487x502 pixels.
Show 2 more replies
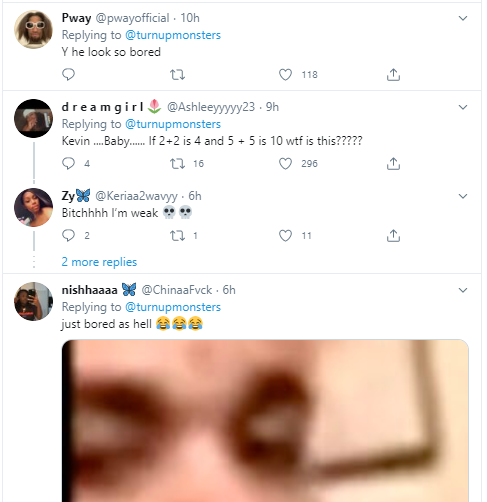pyautogui.click(x=99, y=262)
